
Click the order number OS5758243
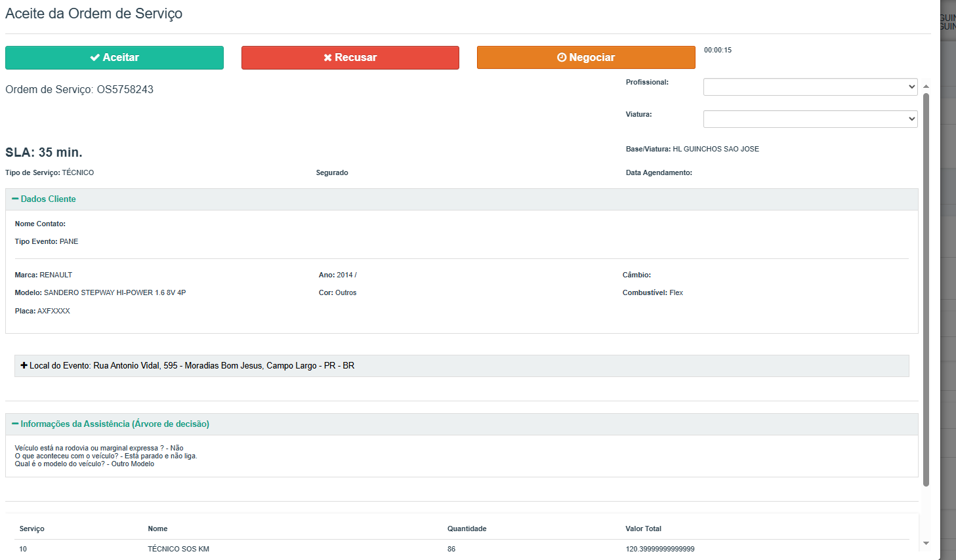click(125, 89)
